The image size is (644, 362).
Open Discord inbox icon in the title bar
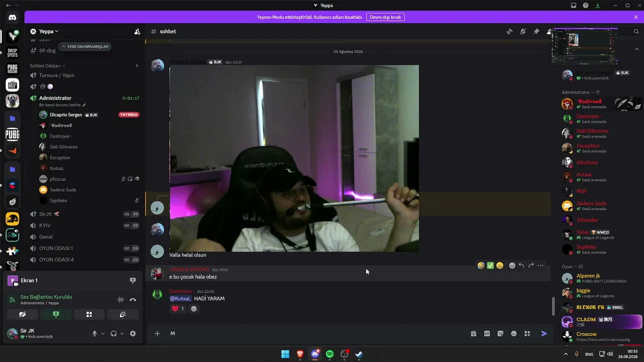pos(574,6)
